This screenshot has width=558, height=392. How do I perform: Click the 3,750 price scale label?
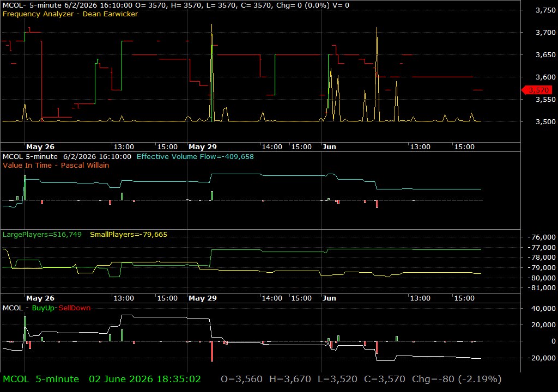point(545,10)
